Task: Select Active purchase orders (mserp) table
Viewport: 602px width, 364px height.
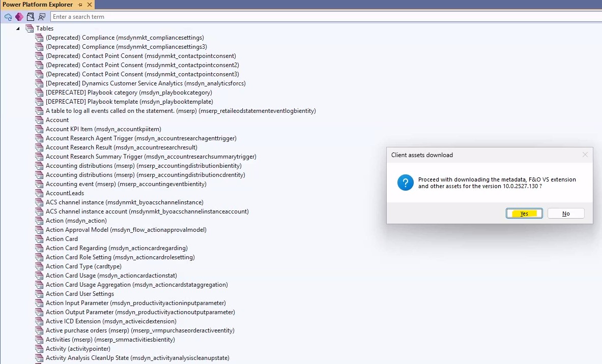Action: click(140, 330)
